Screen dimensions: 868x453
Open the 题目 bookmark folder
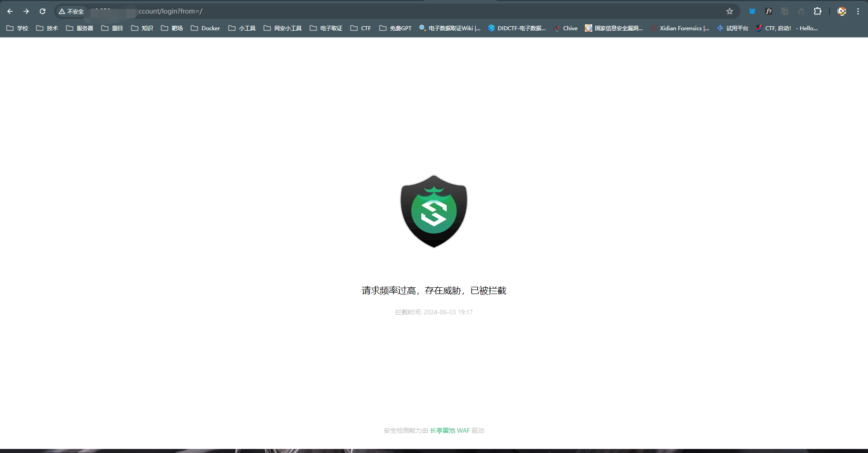coord(112,28)
